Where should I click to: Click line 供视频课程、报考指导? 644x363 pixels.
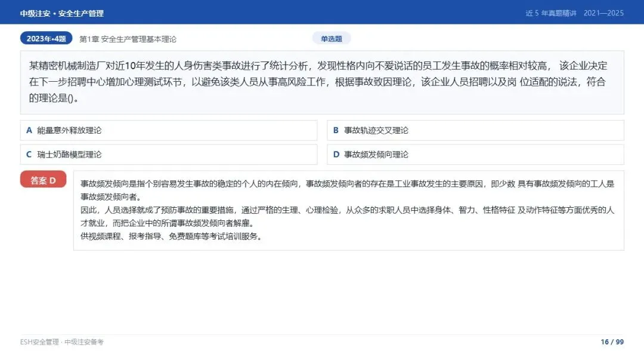171,236
